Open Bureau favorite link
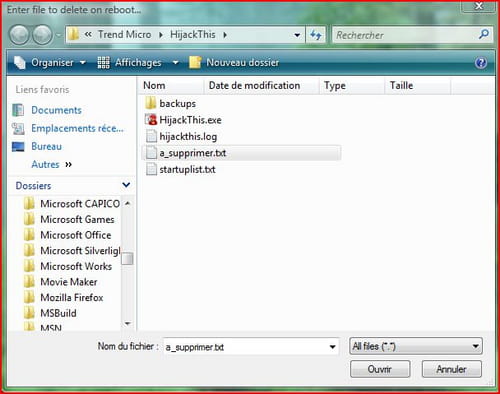The width and height of the screenshot is (500, 394). (46, 146)
